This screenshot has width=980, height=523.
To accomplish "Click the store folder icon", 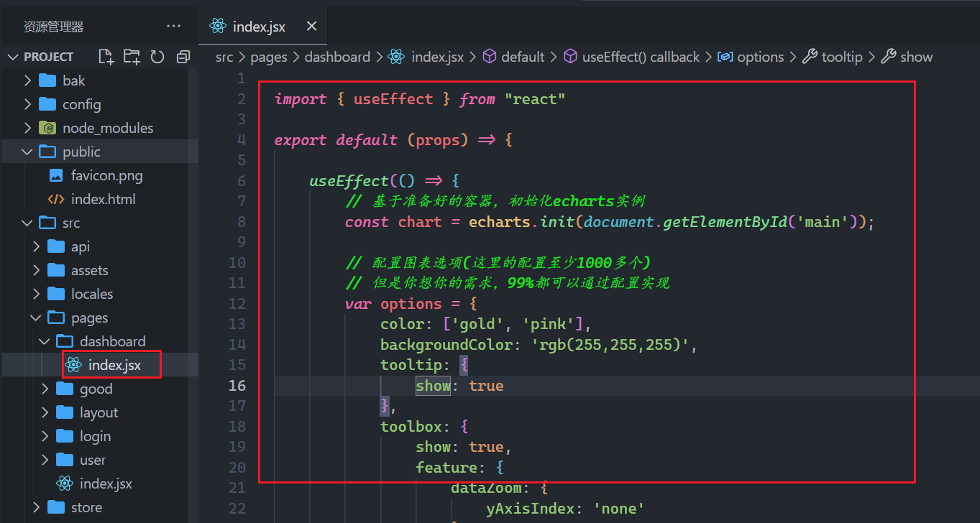I will [x=56, y=507].
